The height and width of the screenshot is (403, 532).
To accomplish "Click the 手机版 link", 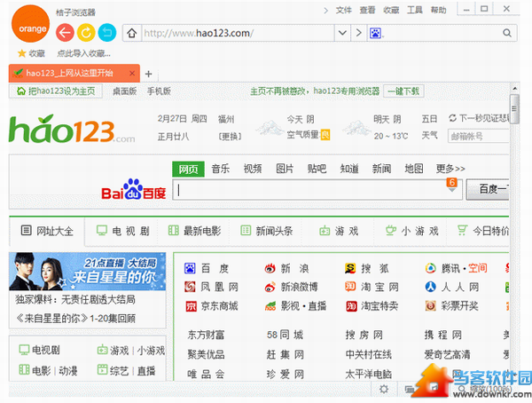I will pyautogui.click(x=159, y=91).
